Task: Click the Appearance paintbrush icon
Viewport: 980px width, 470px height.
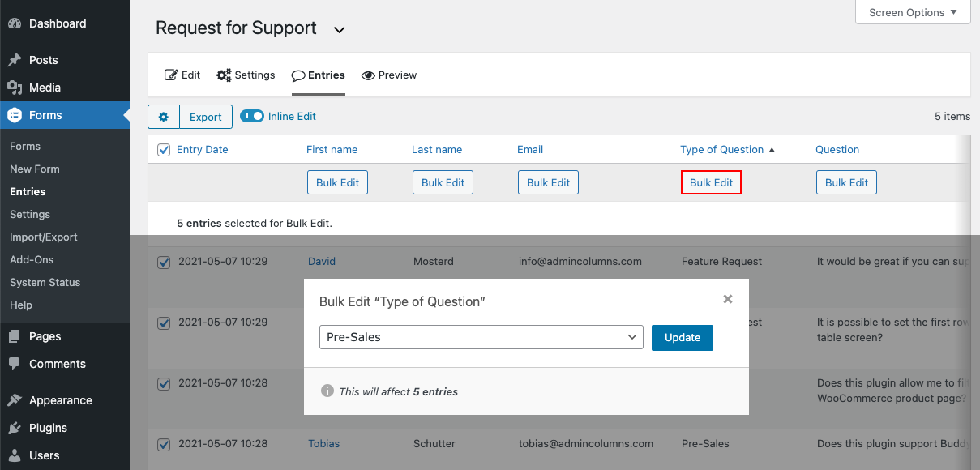Action: pos(15,400)
